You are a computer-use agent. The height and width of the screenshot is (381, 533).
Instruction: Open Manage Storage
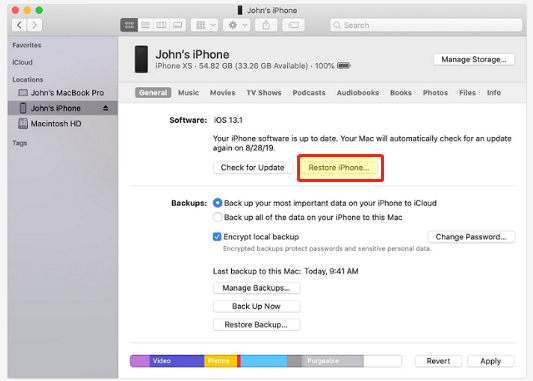tap(474, 59)
